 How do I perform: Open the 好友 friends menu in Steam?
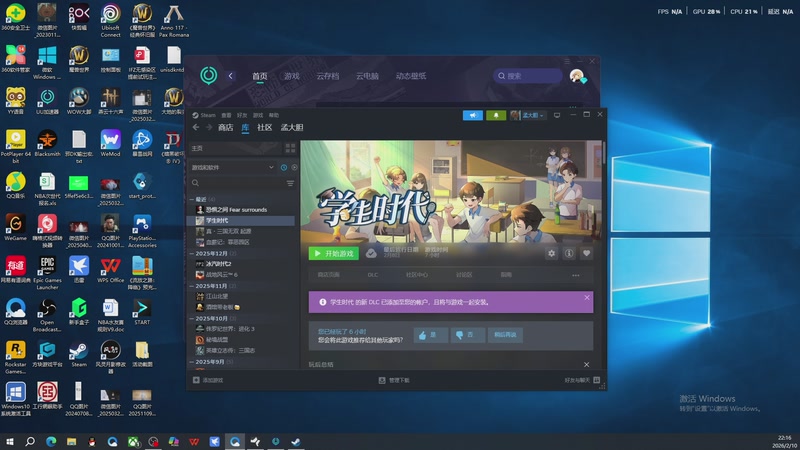(x=242, y=115)
